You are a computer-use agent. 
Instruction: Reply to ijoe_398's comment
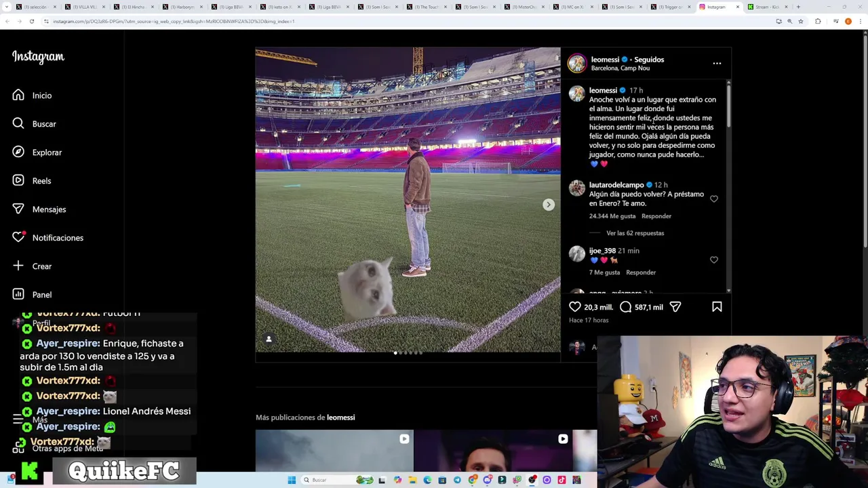(x=641, y=272)
